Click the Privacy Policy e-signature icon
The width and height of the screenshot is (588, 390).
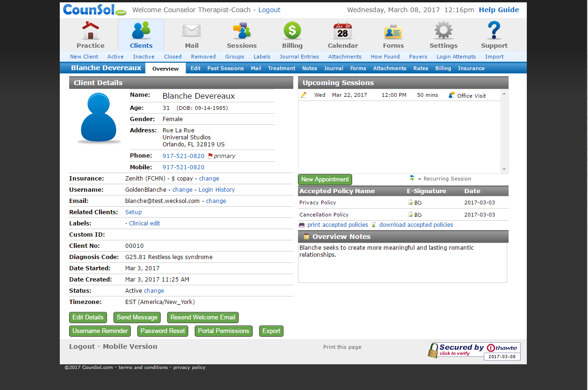411,202
